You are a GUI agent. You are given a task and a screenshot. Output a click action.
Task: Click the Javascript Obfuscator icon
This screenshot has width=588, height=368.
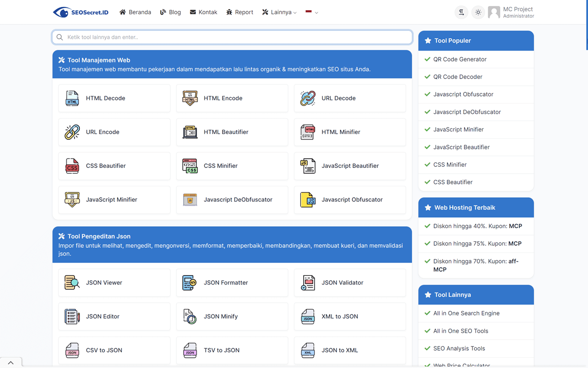(307, 200)
